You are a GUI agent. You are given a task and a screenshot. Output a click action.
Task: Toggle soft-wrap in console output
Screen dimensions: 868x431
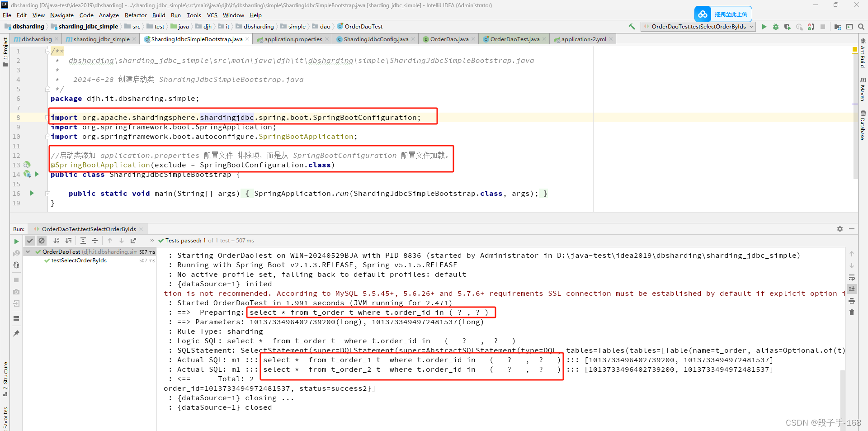tap(852, 277)
